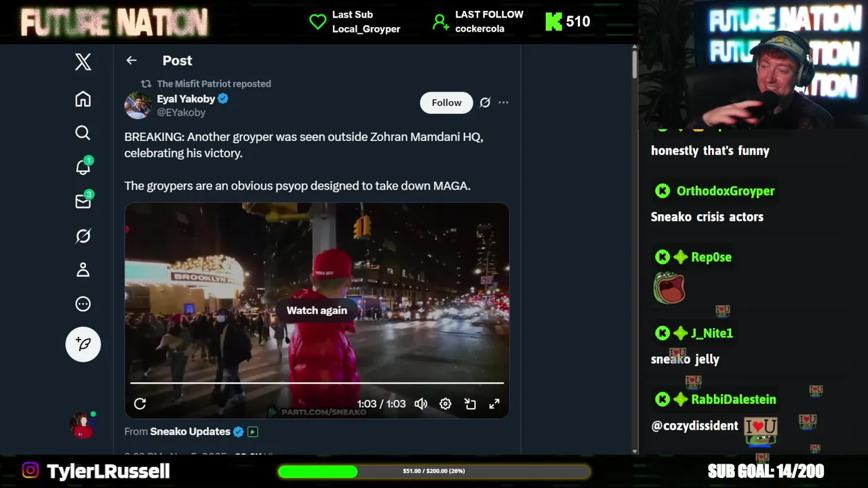
Task: Open Notifications bell icon
Action: (x=83, y=167)
